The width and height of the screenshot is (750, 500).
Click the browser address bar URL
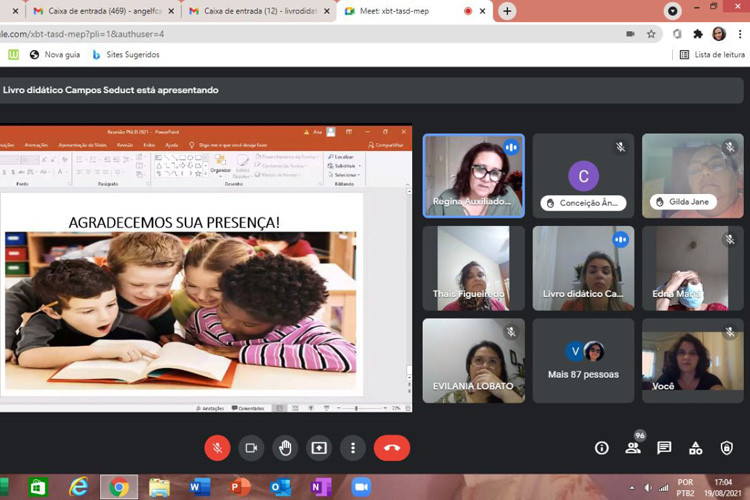(82, 34)
